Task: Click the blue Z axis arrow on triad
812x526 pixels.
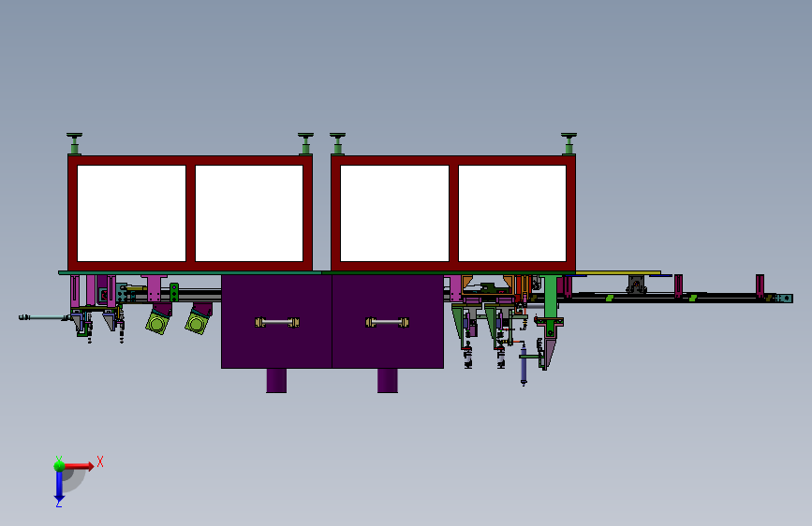Action: pyautogui.click(x=59, y=487)
